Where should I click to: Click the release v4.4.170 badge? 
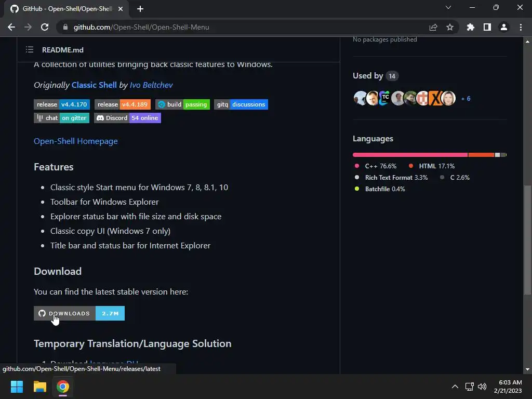[62, 104]
